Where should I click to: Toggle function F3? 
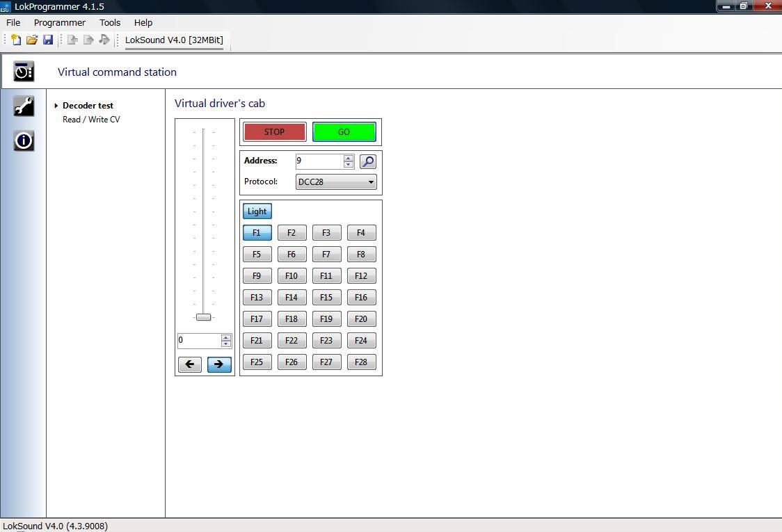pyautogui.click(x=327, y=233)
